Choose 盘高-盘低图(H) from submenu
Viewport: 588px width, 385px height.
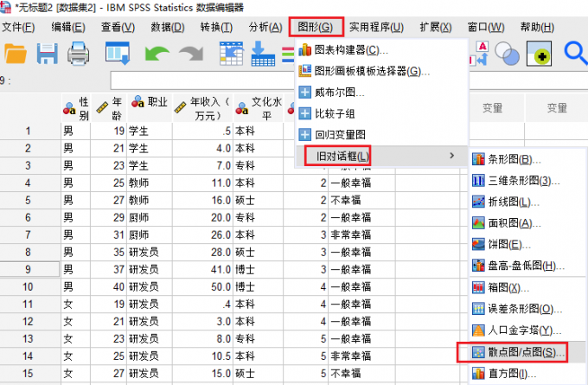pos(527,266)
